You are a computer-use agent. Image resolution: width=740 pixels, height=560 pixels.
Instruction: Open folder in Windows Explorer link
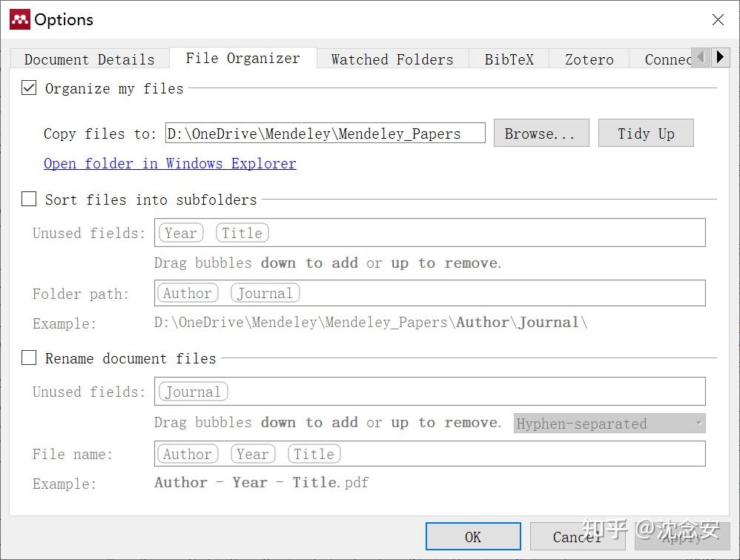(170, 163)
